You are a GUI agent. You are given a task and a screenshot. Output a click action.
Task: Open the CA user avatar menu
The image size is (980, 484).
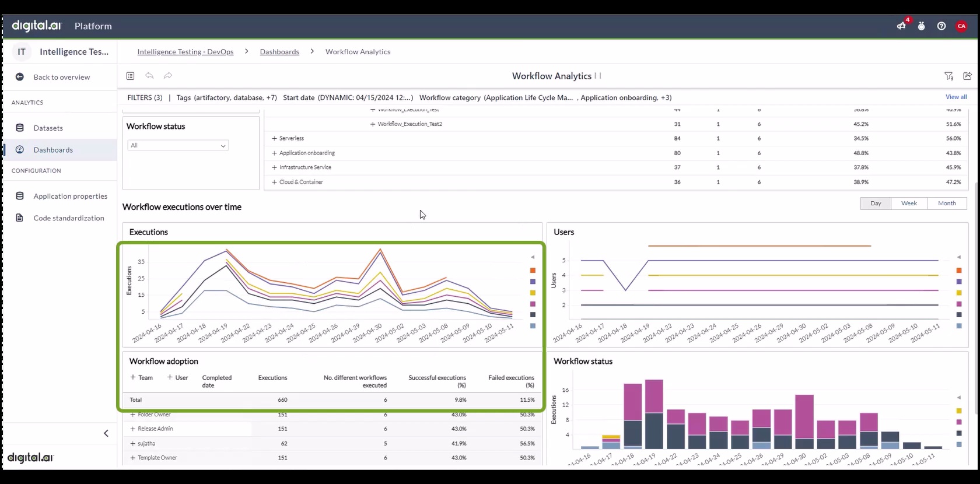(961, 26)
